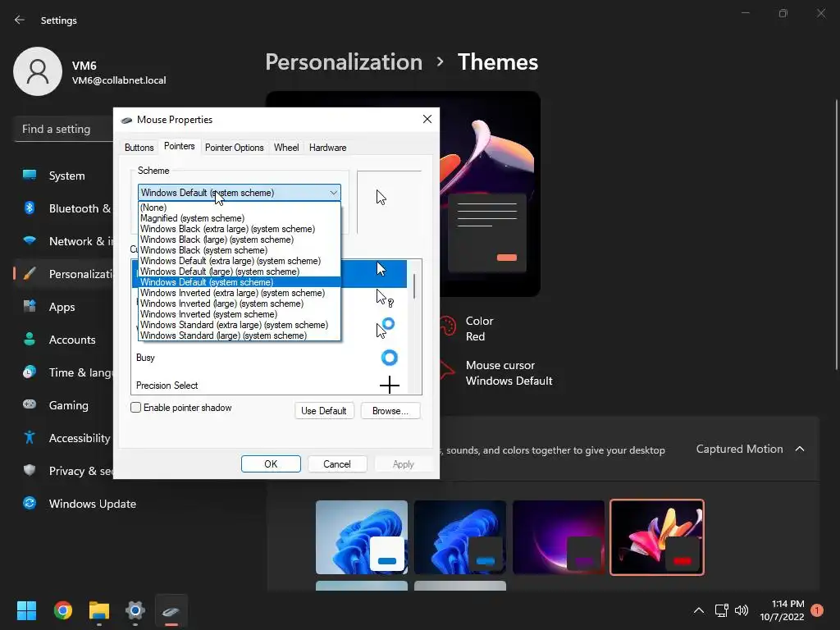Image resolution: width=840 pixels, height=630 pixels.
Task: Choose (None) scheme option
Action: (239, 208)
